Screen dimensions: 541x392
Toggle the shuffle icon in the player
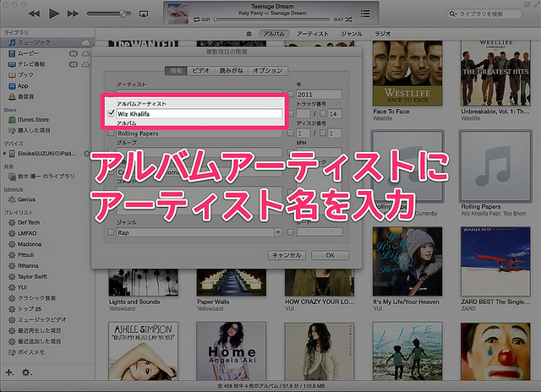tap(349, 19)
